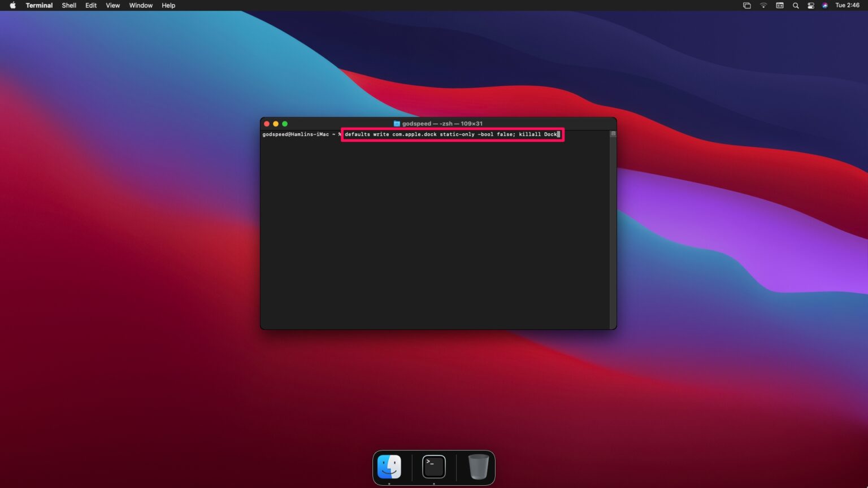
Task: Open Finder from the Dock
Action: click(389, 467)
